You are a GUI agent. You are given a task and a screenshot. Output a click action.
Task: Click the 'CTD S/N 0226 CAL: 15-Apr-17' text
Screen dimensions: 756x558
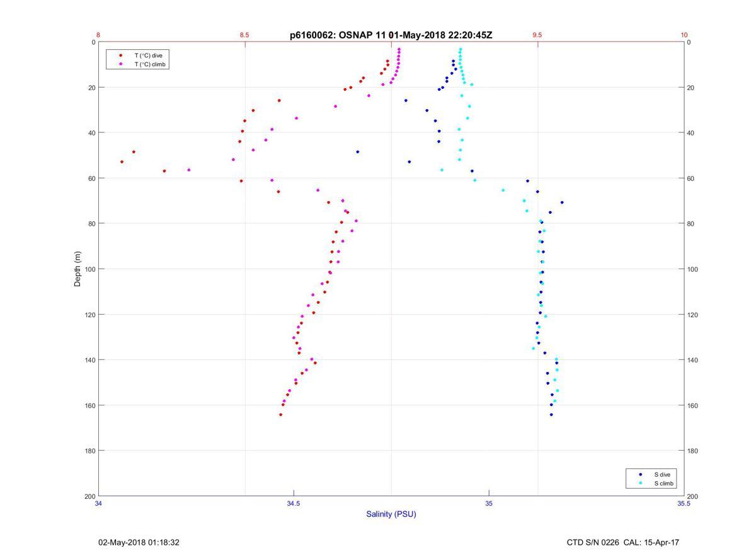click(x=623, y=542)
